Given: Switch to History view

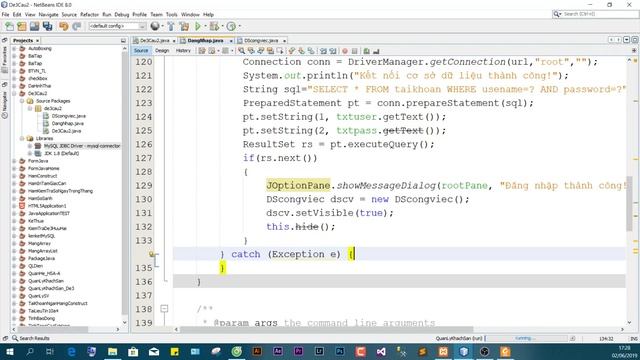Looking at the screenshot, I should point(183,51).
